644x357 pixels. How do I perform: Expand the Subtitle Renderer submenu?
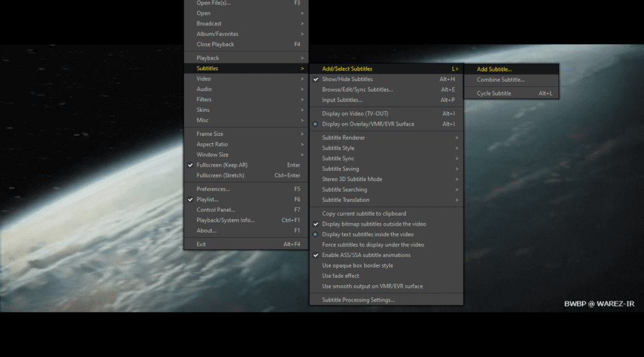point(343,138)
